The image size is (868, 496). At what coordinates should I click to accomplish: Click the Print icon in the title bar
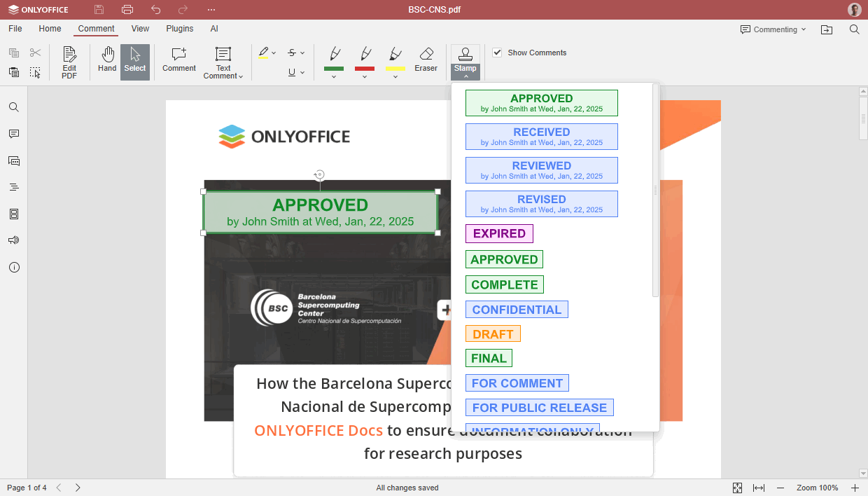[x=127, y=10]
